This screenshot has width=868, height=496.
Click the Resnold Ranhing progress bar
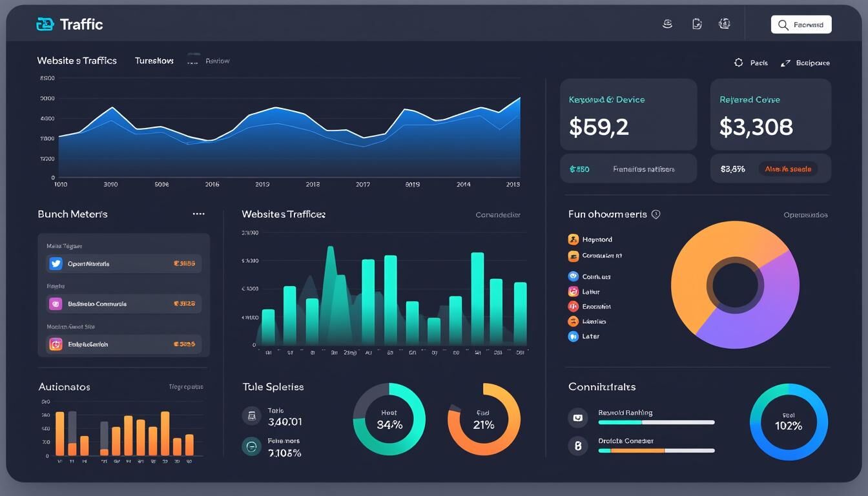pyautogui.click(x=656, y=422)
